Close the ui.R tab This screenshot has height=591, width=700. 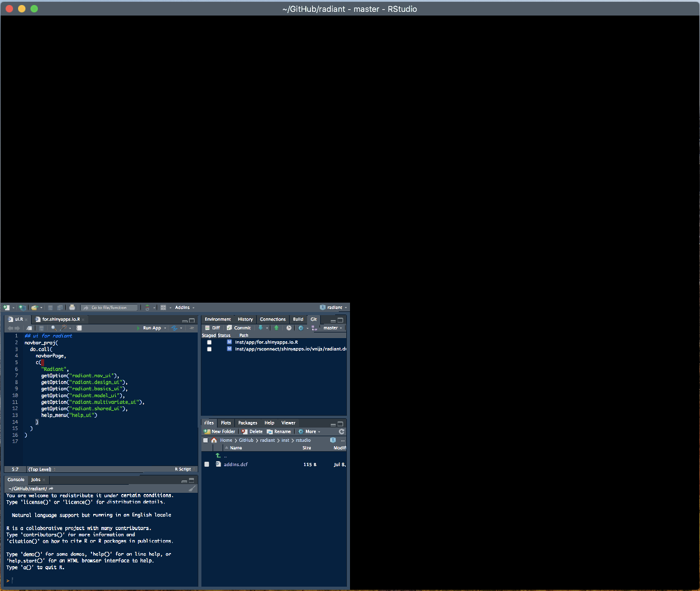point(26,319)
